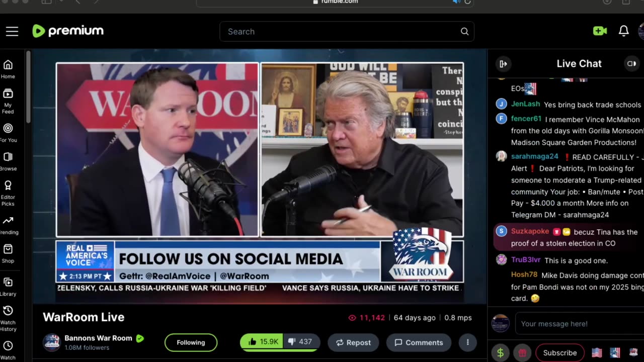644x362 pixels.
Task: Toggle the Following button
Action: pyautogui.click(x=191, y=342)
